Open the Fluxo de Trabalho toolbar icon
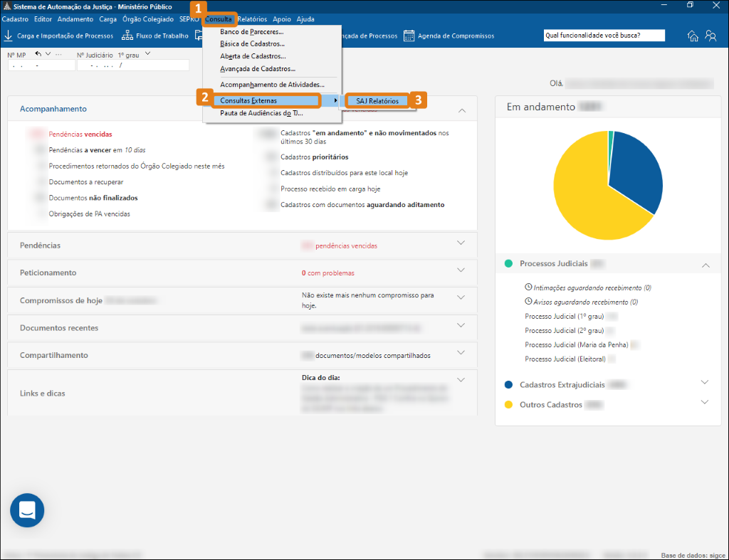The image size is (729, 560). tap(127, 36)
